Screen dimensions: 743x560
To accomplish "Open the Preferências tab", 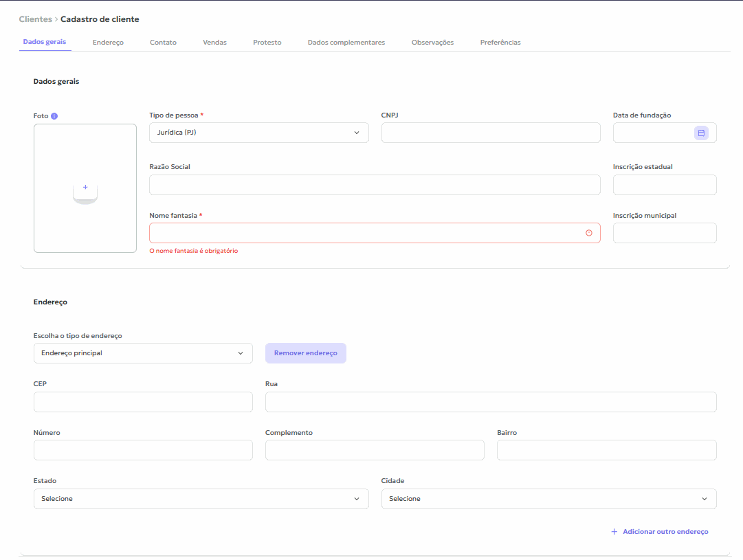I will pyautogui.click(x=500, y=43).
